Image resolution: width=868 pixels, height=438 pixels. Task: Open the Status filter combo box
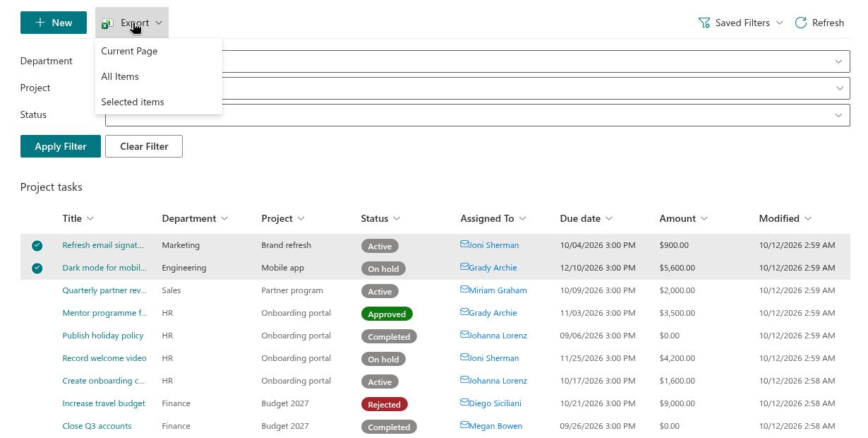477,115
